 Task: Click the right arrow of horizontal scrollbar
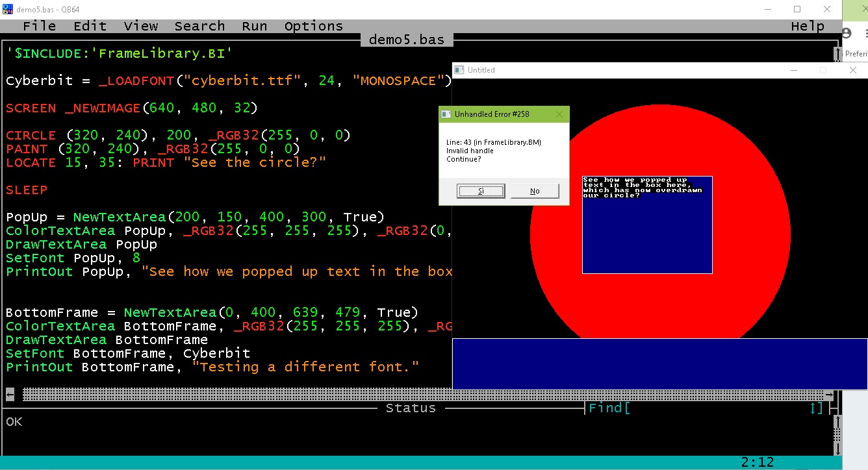pyautogui.click(x=828, y=394)
